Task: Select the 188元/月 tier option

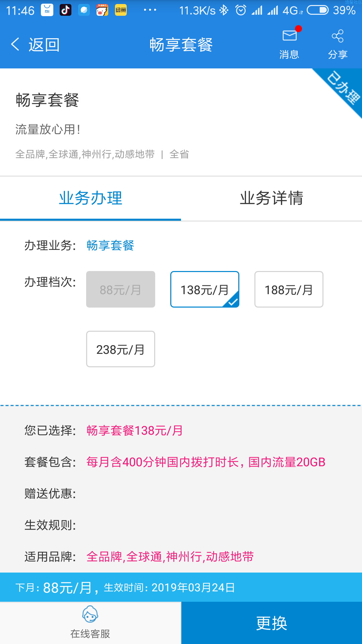Action: point(289,289)
